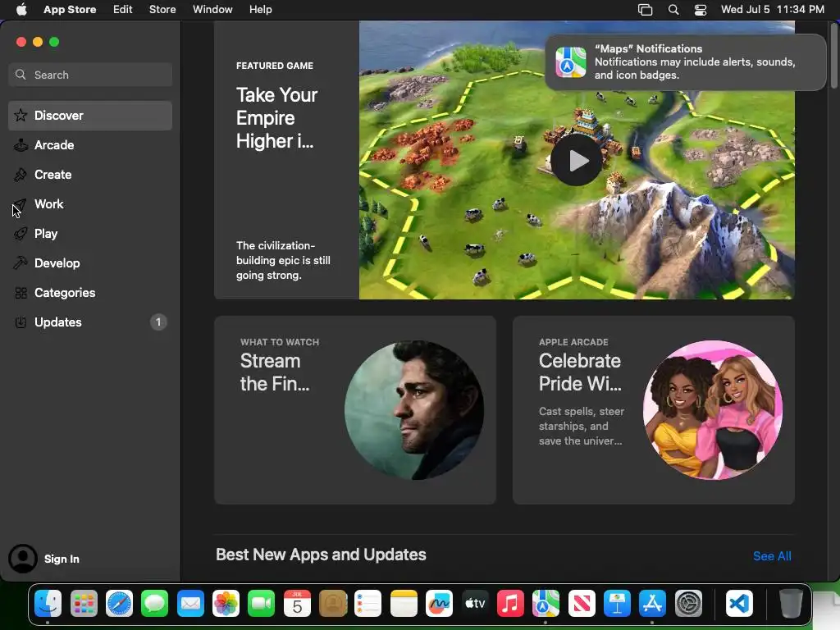Viewport: 840px width, 630px height.
Task: Click the vertical scrollbar in the App Store window
Action: point(833,56)
